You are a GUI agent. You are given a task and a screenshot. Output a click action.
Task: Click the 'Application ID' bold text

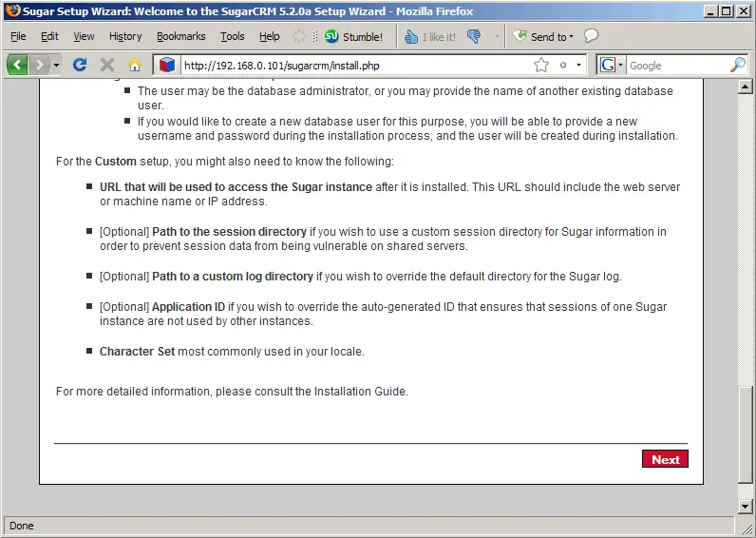coord(188,307)
